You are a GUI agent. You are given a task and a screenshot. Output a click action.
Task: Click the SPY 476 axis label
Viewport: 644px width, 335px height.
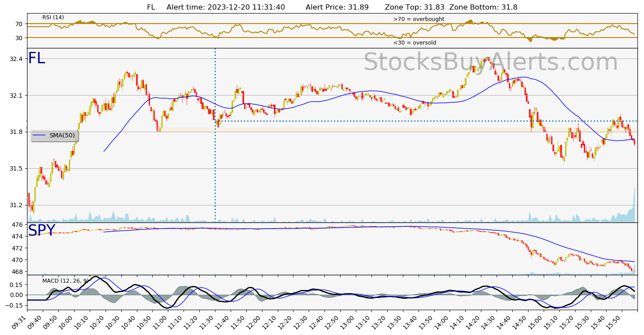(x=17, y=225)
